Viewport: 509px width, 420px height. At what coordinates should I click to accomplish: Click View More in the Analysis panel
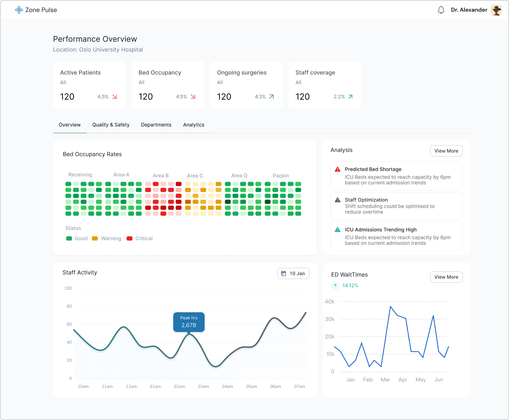pyautogui.click(x=446, y=151)
